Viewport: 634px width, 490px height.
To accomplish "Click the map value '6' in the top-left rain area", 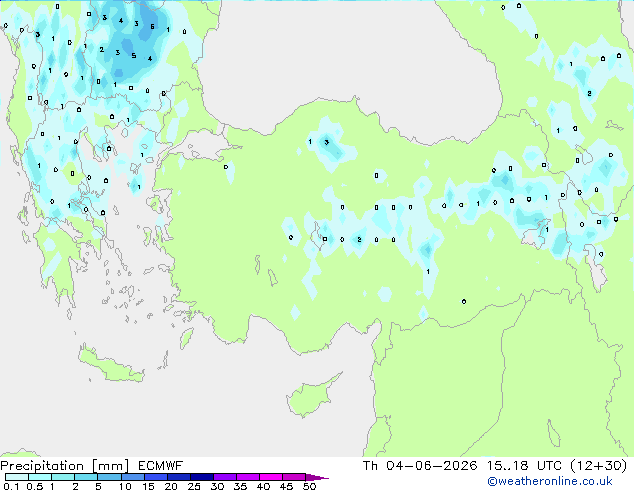I will [152, 27].
